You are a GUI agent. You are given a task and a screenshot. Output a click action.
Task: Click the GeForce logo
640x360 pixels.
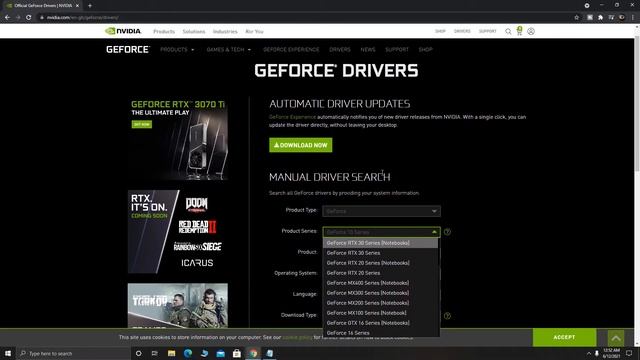tap(128, 49)
